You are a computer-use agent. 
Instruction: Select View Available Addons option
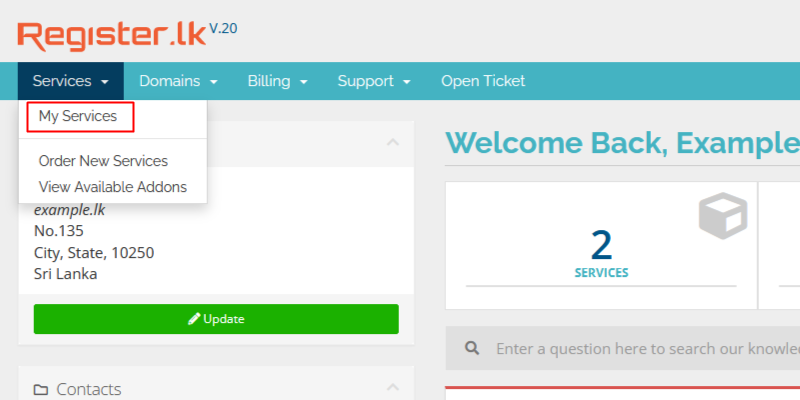(x=112, y=187)
